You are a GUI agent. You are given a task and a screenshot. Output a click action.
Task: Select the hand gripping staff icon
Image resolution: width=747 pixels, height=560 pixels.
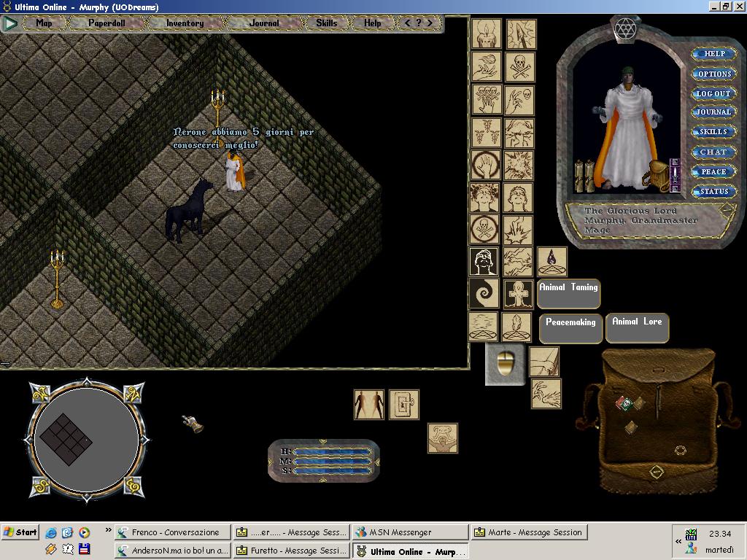point(544,362)
